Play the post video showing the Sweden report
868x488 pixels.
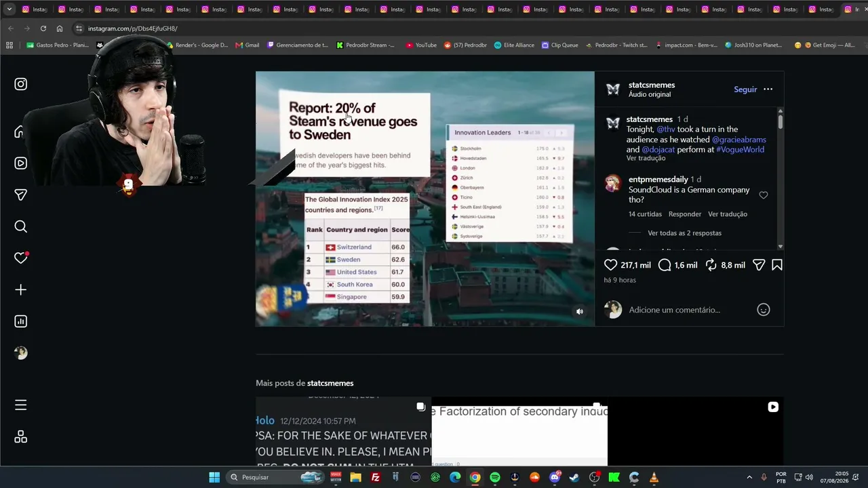(x=425, y=199)
